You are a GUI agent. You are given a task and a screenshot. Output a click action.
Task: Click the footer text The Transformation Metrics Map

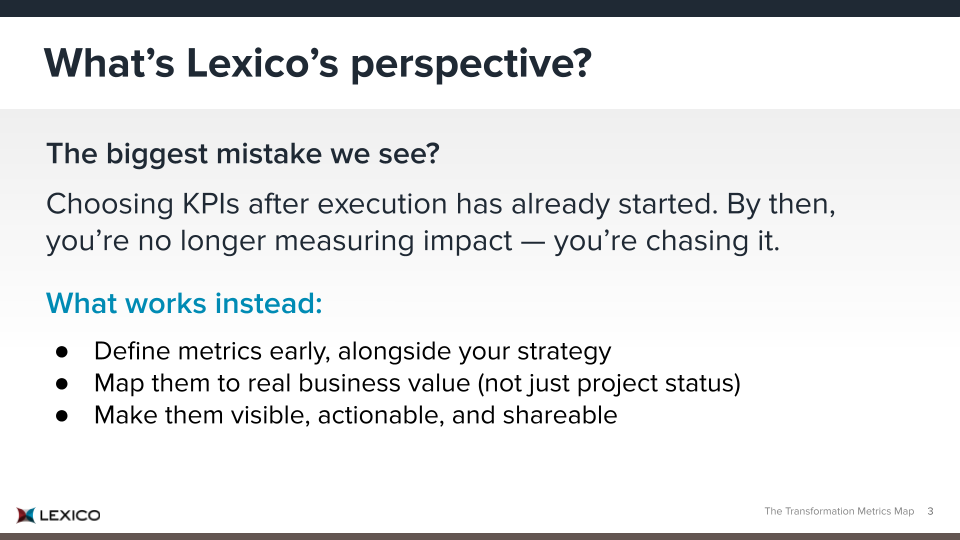(839, 511)
